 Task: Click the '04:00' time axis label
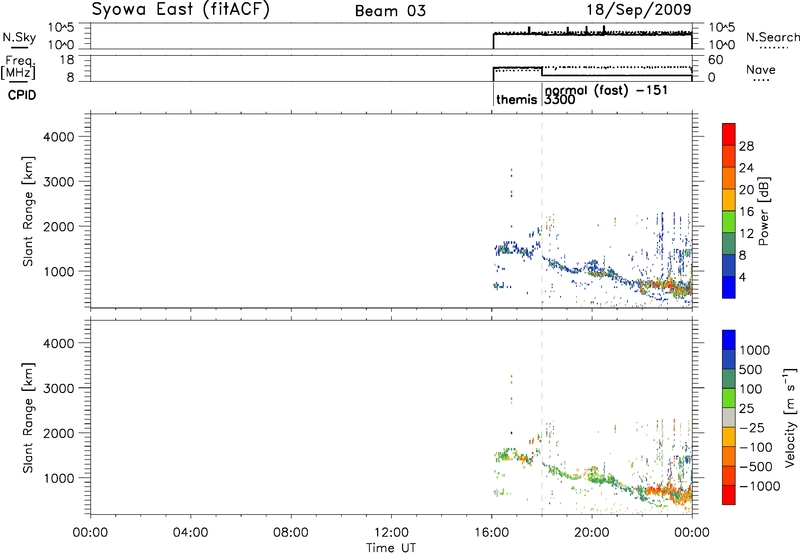(x=191, y=533)
